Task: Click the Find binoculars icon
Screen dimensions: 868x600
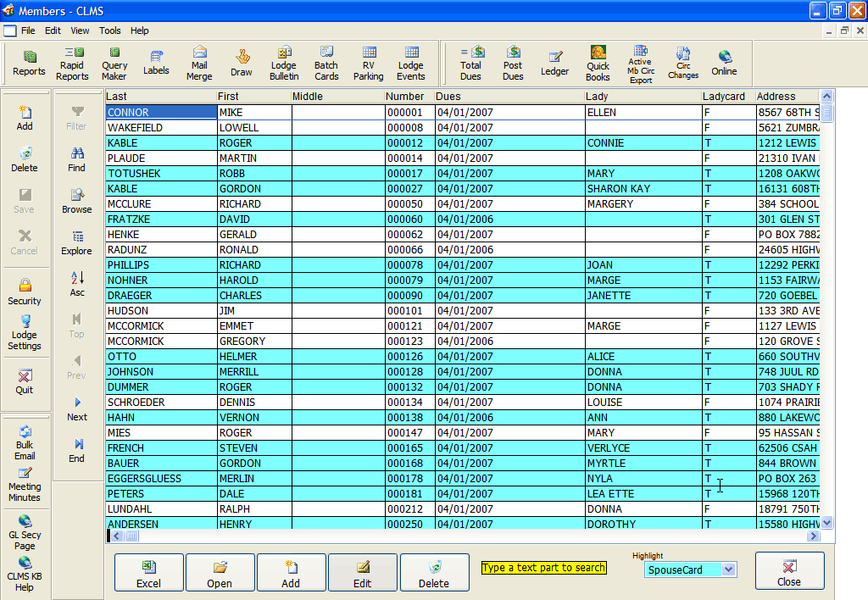Action: 77,158
